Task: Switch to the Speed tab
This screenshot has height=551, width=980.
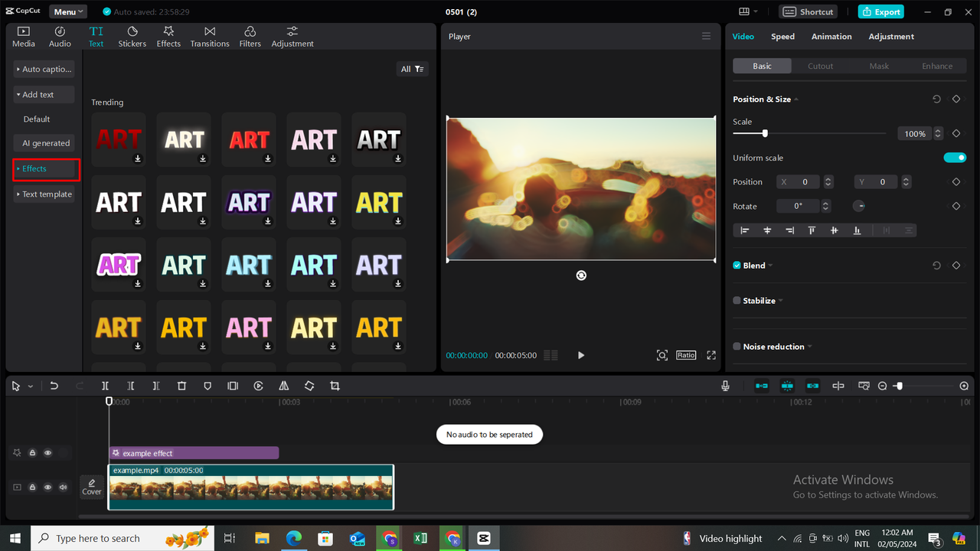Action: point(782,36)
